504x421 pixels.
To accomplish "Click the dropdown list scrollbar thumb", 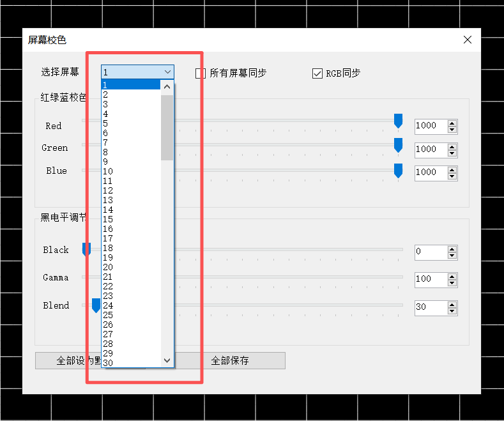I will [167, 126].
